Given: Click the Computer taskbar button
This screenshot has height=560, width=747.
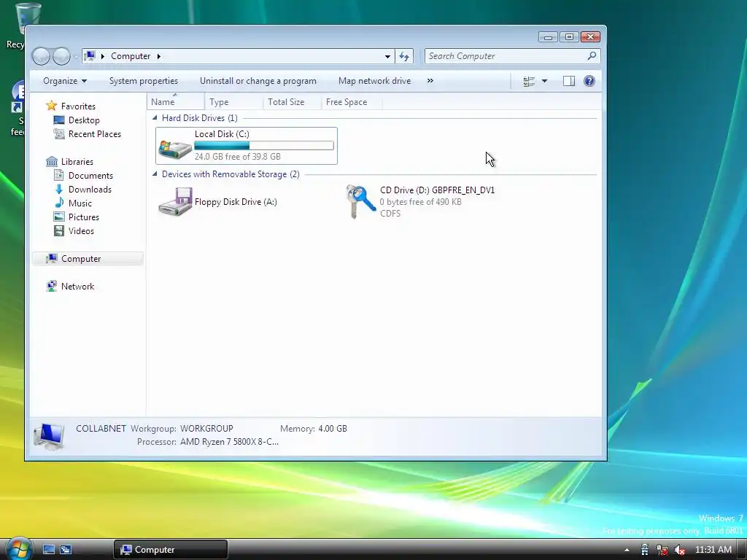Looking at the screenshot, I should point(171,550).
